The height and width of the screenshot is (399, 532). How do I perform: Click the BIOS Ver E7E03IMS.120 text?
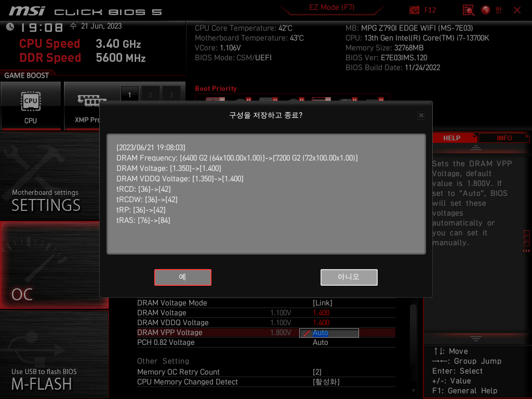[x=386, y=58]
